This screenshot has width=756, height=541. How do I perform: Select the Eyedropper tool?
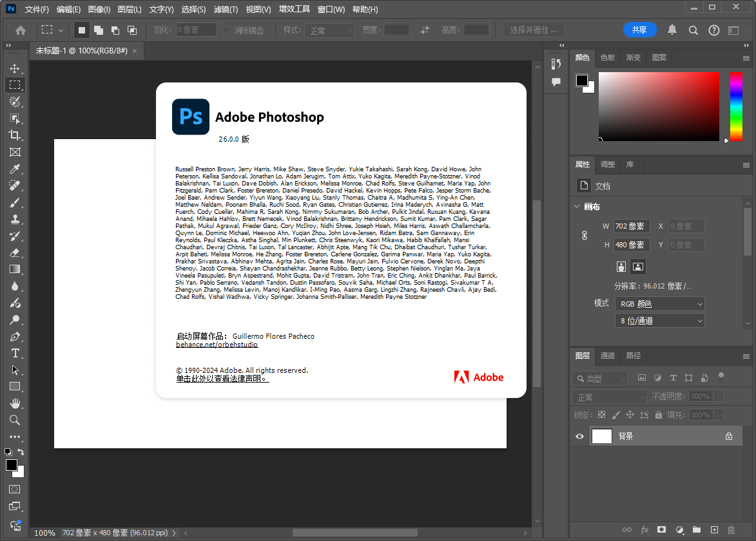coord(14,169)
